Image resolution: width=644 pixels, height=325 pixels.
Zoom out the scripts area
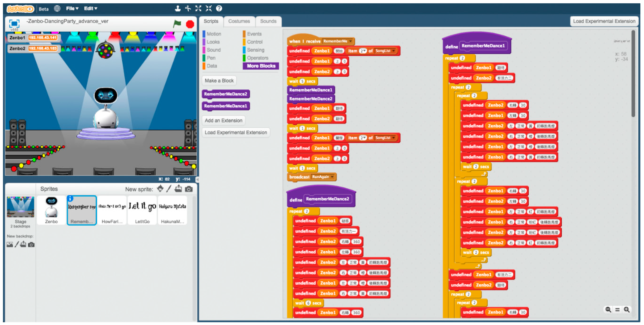(608, 310)
